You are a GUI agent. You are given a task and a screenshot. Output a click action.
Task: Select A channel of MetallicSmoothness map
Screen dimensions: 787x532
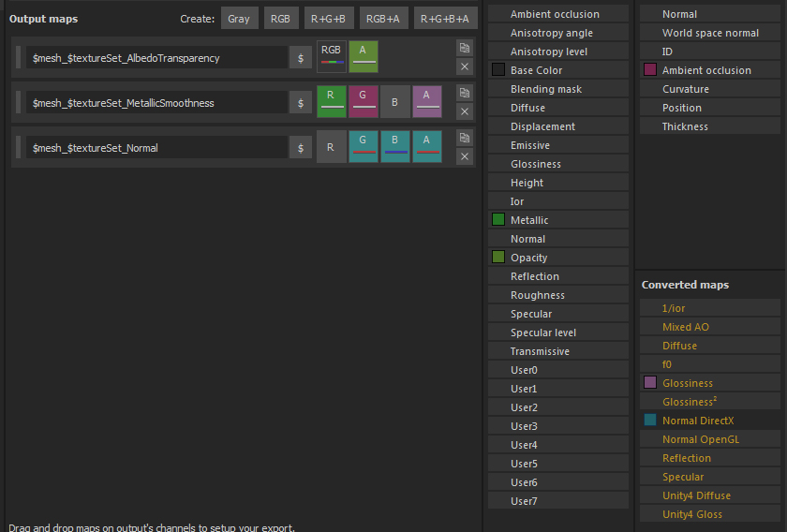pos(427,101)
